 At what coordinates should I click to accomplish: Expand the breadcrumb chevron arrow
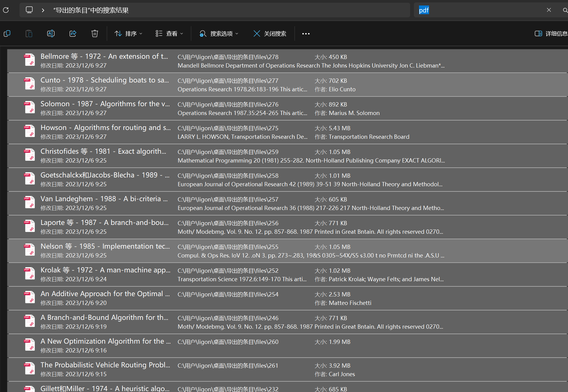click(43, 10)
